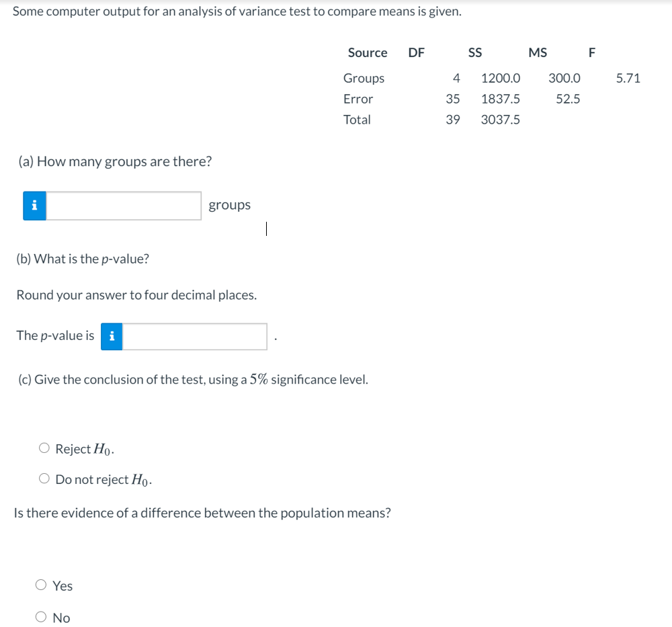Viewport: 672px width, 627px height.
Task: Click the Groups sum of squares 1200.0
Action: [x=501, y=78]
